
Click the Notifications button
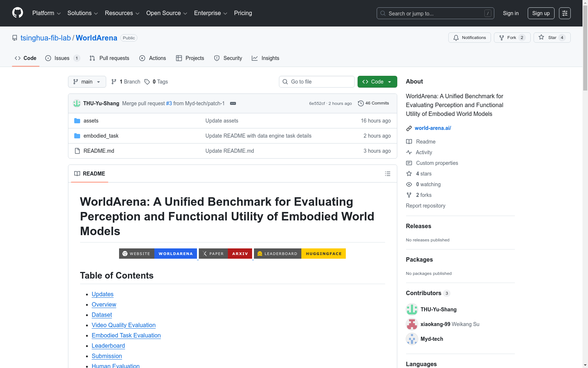coord(470,38)
